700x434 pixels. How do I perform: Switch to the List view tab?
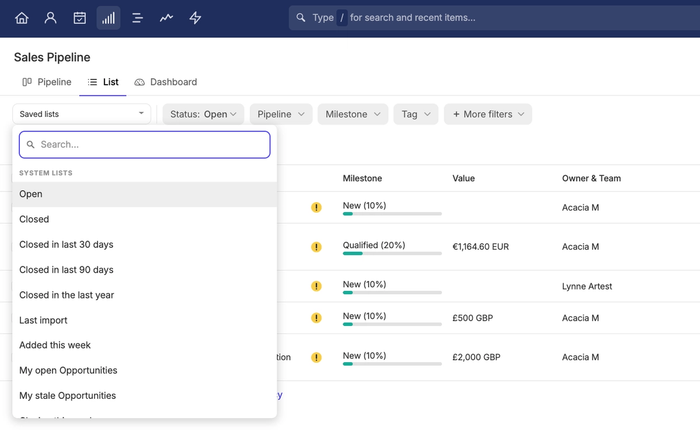[x=103, y=82]
